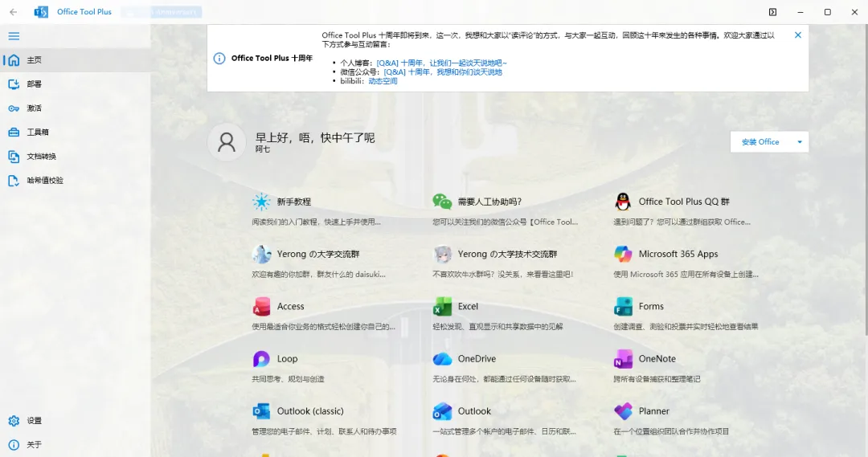Open the 工具箱 toolbox page
This screenshot has width=868, height=457.
(x=76, y=133)
